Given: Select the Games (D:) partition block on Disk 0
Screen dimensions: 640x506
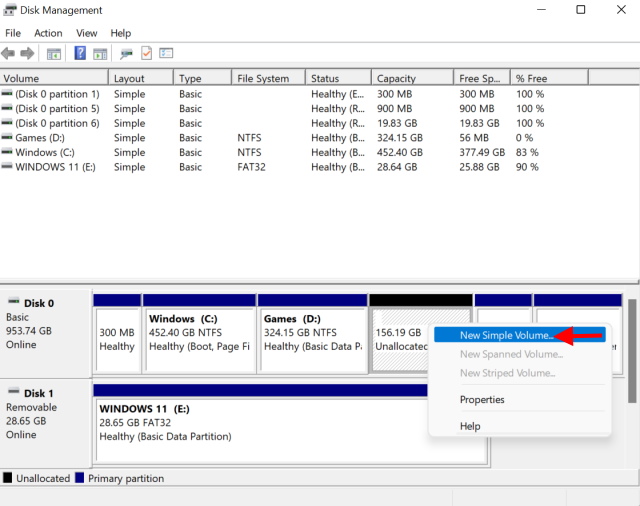Looking at the screenshot, I should [313, 334].
